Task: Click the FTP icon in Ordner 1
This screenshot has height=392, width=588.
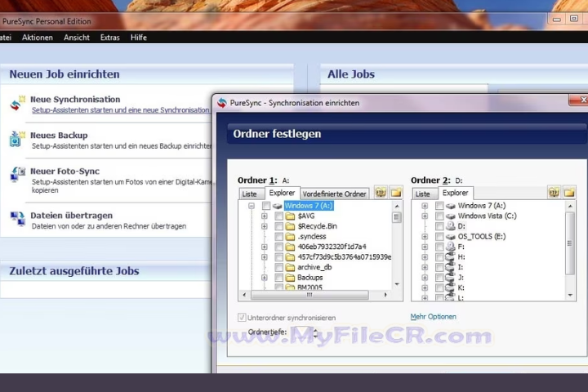Action: click(381, 193)
